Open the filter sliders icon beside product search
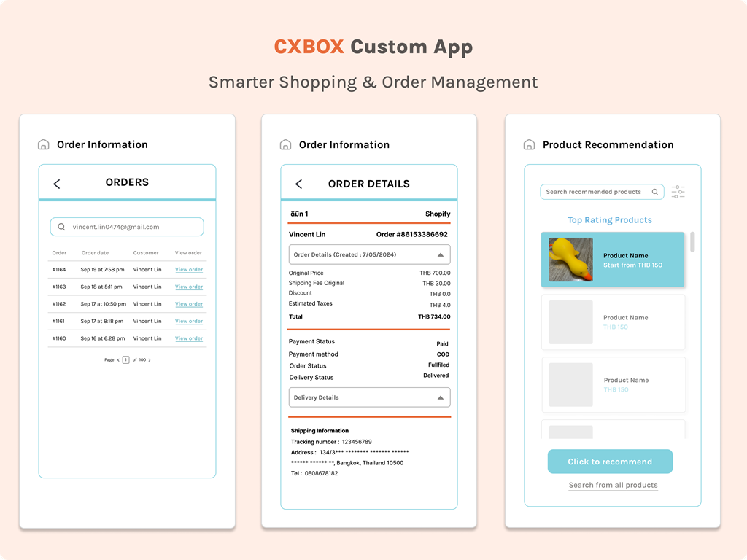This screenshot has height=560, width=747. (x=678, y=191)
